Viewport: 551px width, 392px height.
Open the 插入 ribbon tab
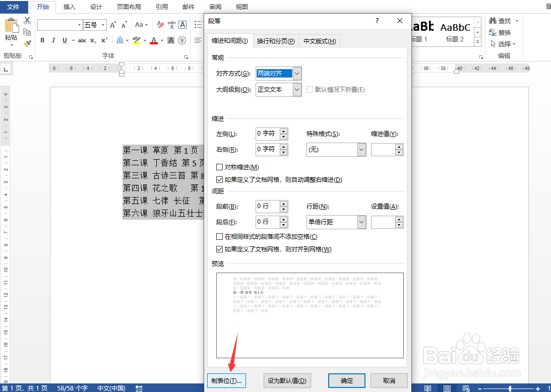[x=69, y=7]
